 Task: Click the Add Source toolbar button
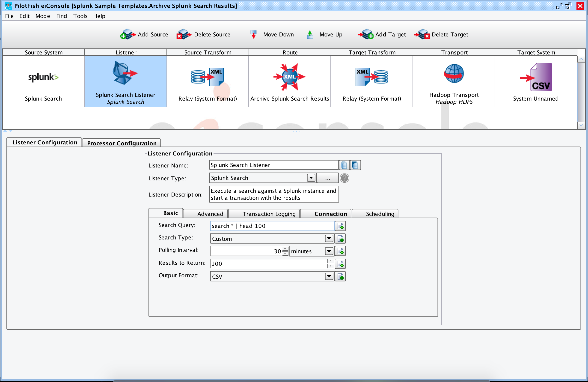(x=144, y=34)
